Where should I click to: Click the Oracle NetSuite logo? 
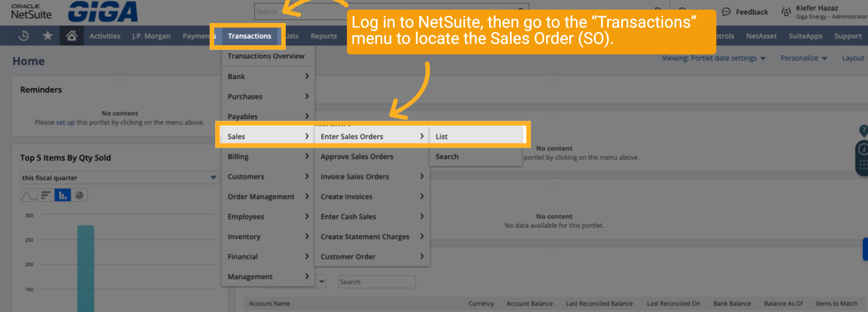pos(31,12)
